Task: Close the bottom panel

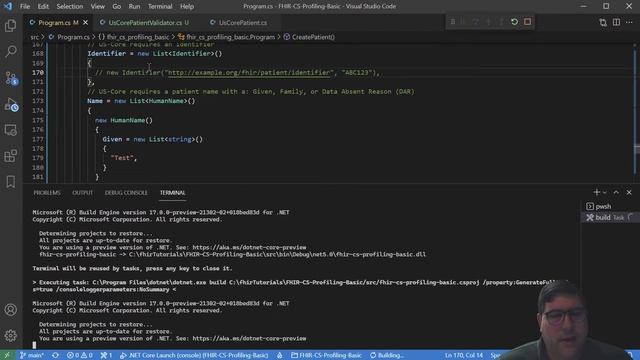Action: pyautogui.click(x=629, y=192)
